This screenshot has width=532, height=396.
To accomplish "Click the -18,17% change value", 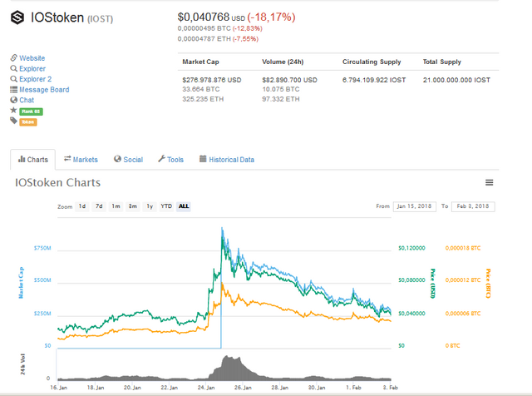I will click(272, 17).
